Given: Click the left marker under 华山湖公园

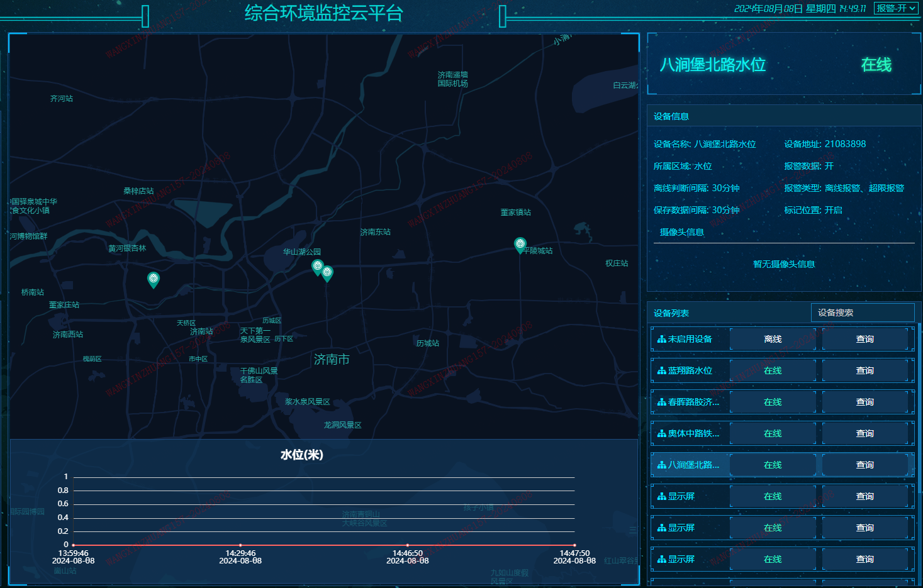Looking at the screenshot, I should tap(318, 267).
